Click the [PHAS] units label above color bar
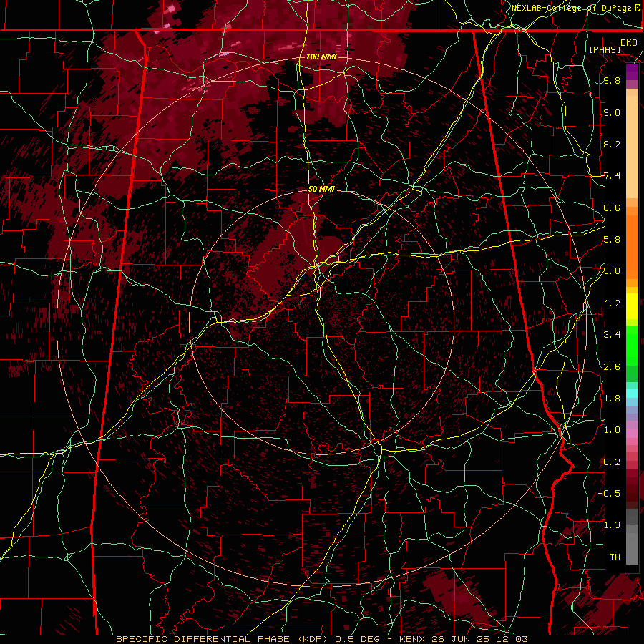The width and height of the screenshot is (644, 644). [605, 49]
